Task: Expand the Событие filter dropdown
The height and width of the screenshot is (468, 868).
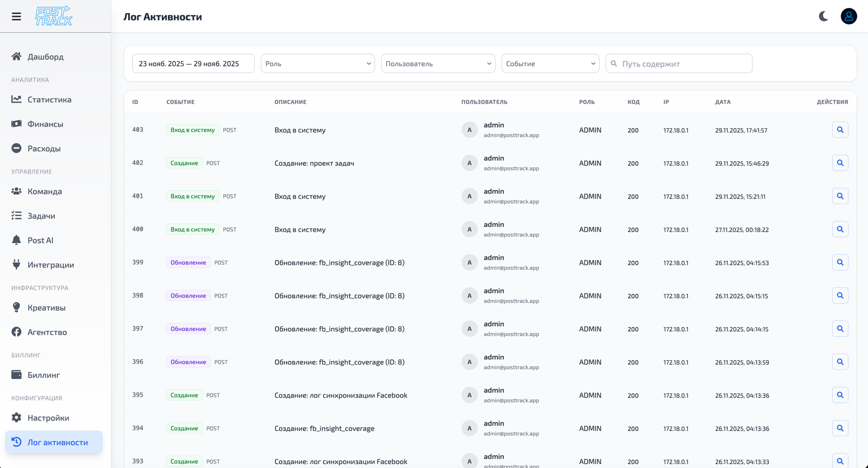Action: [x=550, y=64]
